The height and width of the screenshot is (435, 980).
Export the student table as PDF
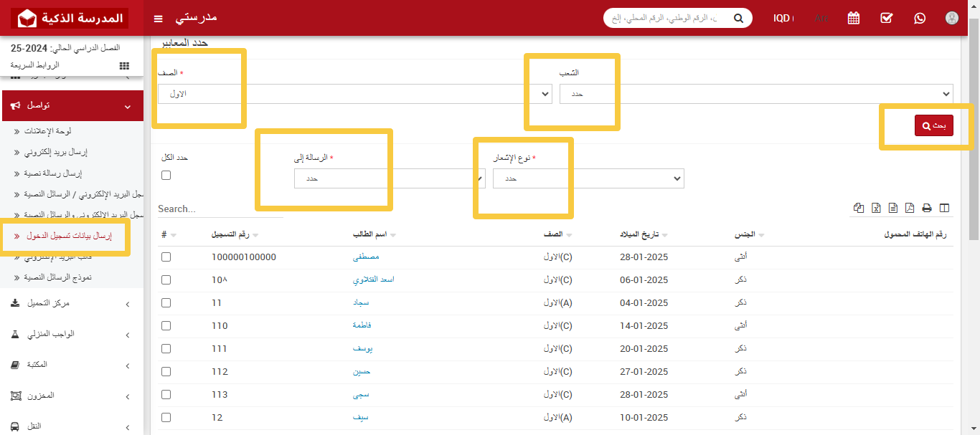(910, 208)
